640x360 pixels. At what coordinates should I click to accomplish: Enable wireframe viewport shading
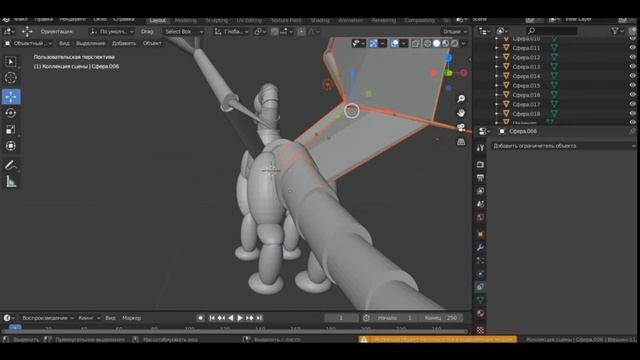(427, 43)
